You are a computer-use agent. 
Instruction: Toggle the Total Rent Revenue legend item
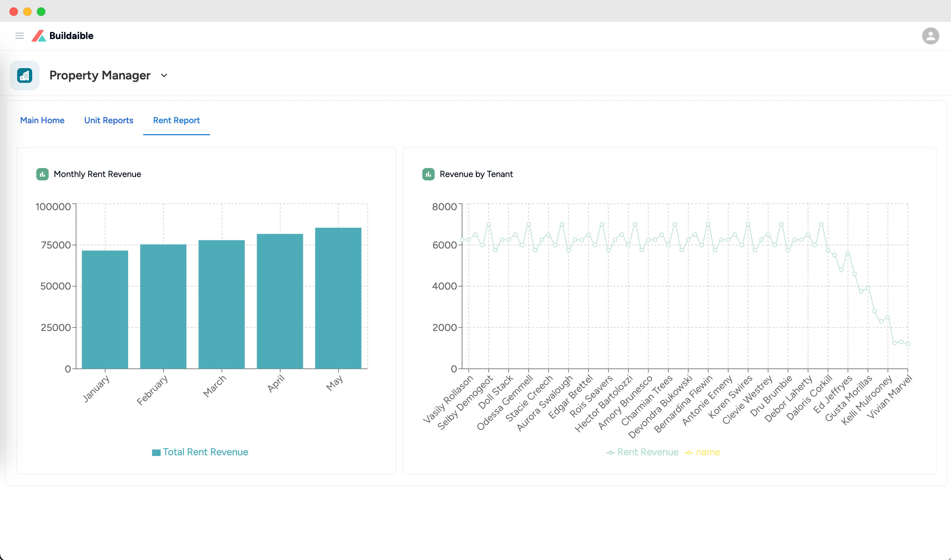coord(200,452)
